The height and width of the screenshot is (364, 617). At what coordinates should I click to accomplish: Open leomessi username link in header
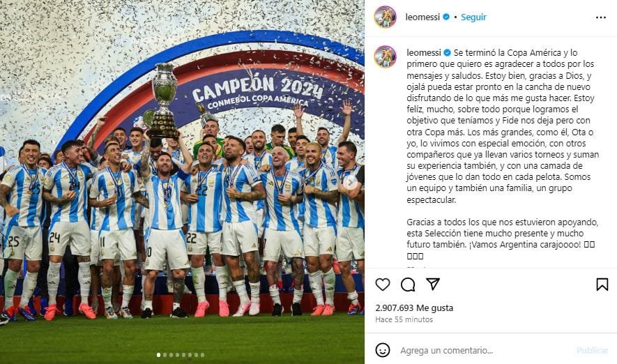tap(422, 17)
